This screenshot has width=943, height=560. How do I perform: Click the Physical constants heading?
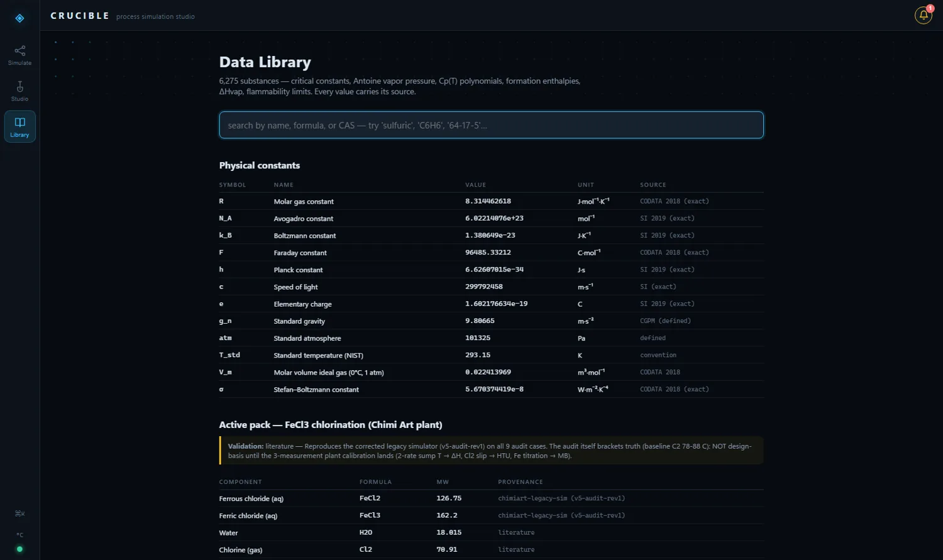(x=260, y=165)
